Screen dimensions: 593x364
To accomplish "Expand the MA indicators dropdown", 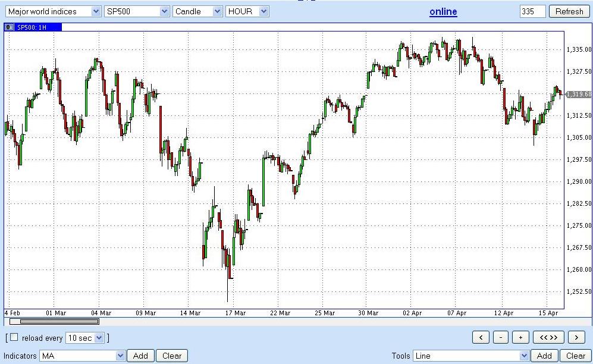I will coord(82,356).
